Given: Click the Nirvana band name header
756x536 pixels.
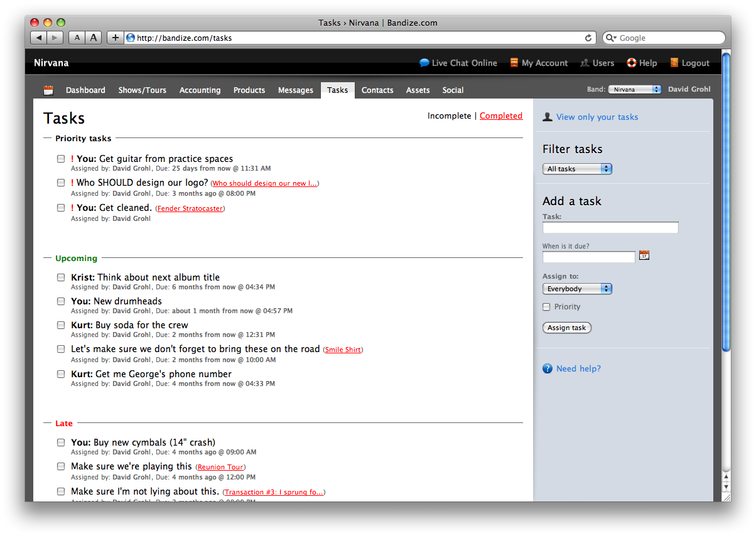Looking at the screenshot, I should 51,63.
